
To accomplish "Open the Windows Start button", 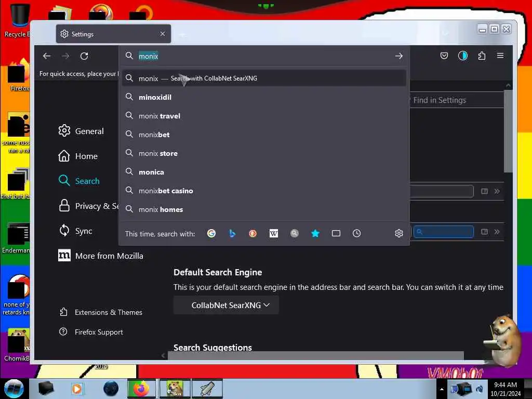I will [14, 389].
